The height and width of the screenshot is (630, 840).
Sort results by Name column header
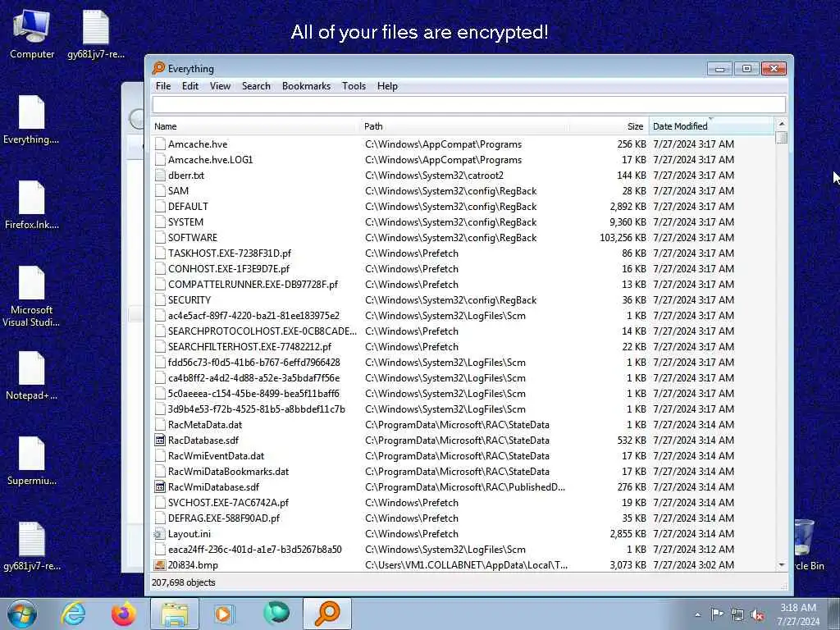(x=256, y=126)
